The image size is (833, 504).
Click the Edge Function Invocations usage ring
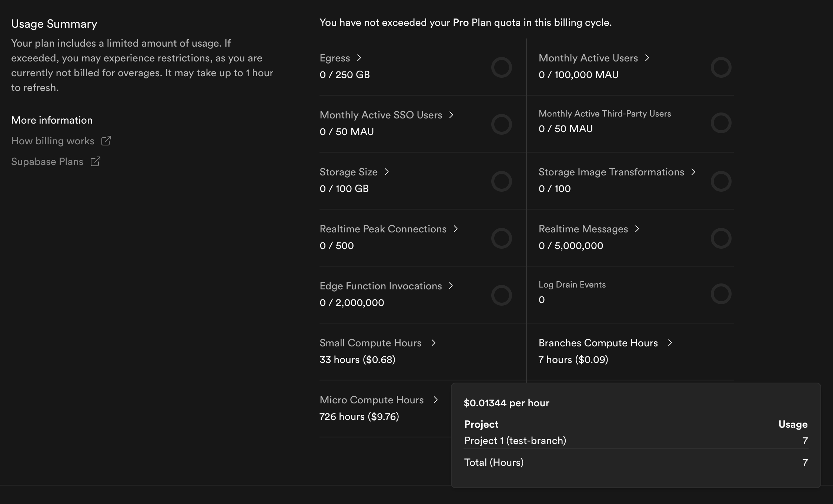pyautogui.click(x=501, y=295)
